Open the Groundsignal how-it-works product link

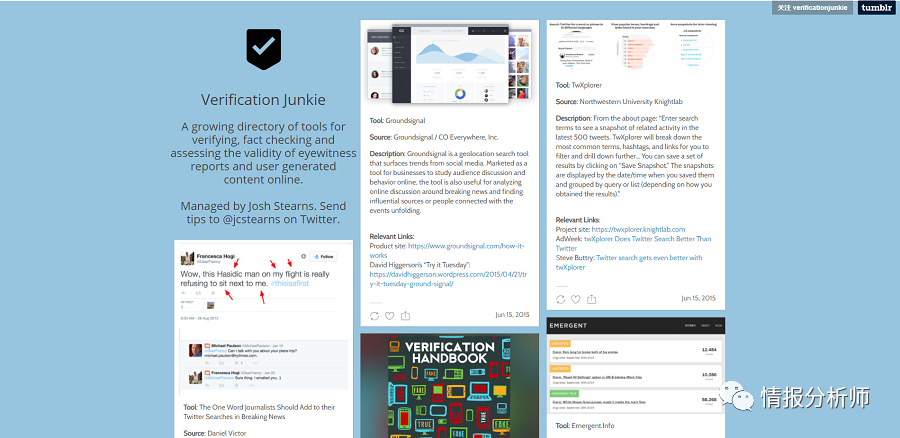tap(447, 250)
